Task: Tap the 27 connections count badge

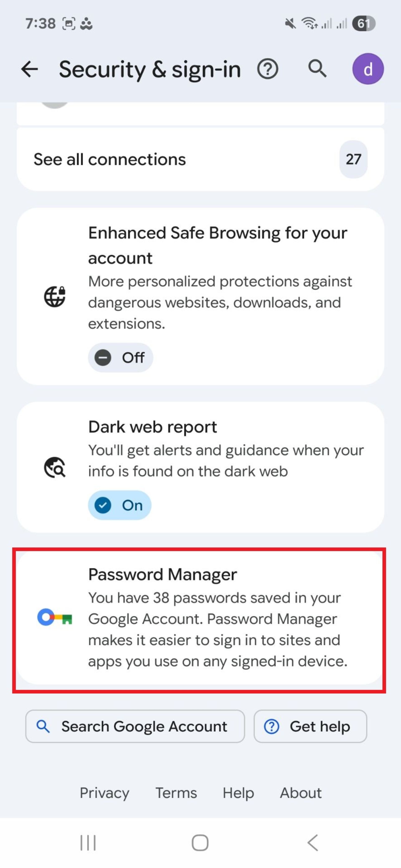Action: click(353, 159)
